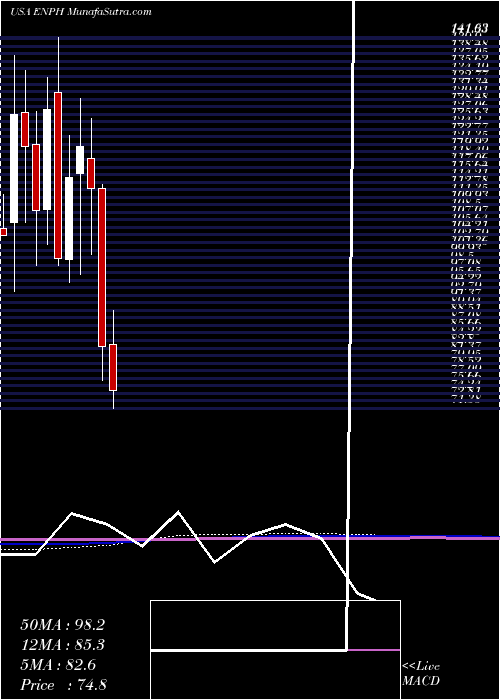The height and width of the screenshot is (700, 500).
Task: Click the 5MA : 82.6 value
Action: tap(58, 665)
